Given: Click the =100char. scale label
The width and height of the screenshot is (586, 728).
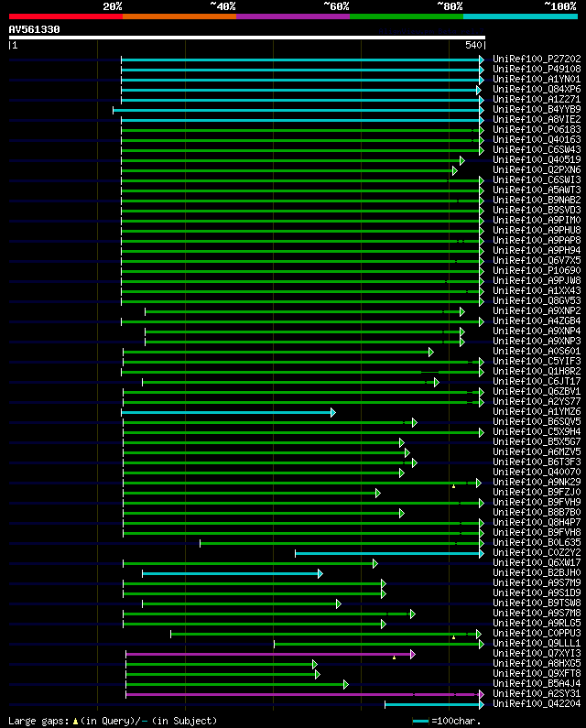Looking at the screenshot, I should (x=456, y=721).
